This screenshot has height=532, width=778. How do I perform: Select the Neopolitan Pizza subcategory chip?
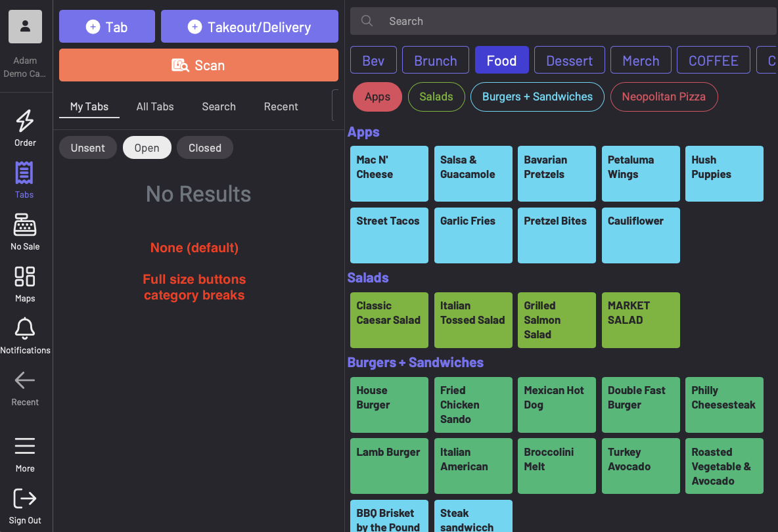tap(664, 97)
